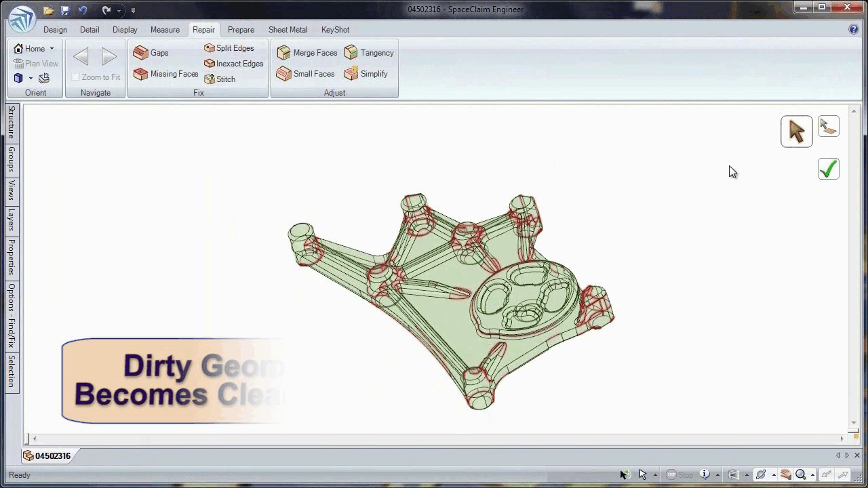Select the Split Edges tool
Image resolution: width=868 pixels, height=488 pixels.
(229, 48)
